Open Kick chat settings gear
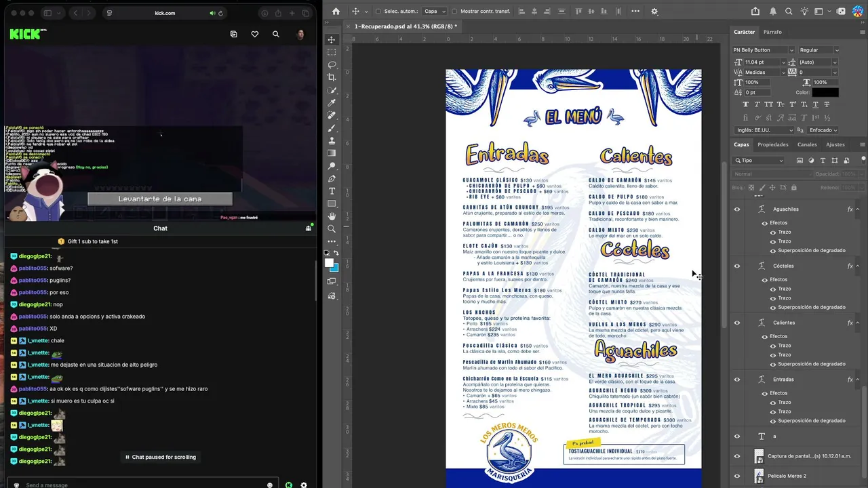Image resolution: width=868 pixels, height=488 pixels. (304, 485)
